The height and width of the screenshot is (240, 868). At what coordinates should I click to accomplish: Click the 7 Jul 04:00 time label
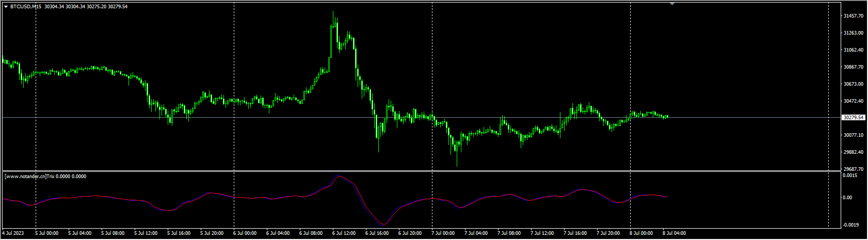(476, 233)
